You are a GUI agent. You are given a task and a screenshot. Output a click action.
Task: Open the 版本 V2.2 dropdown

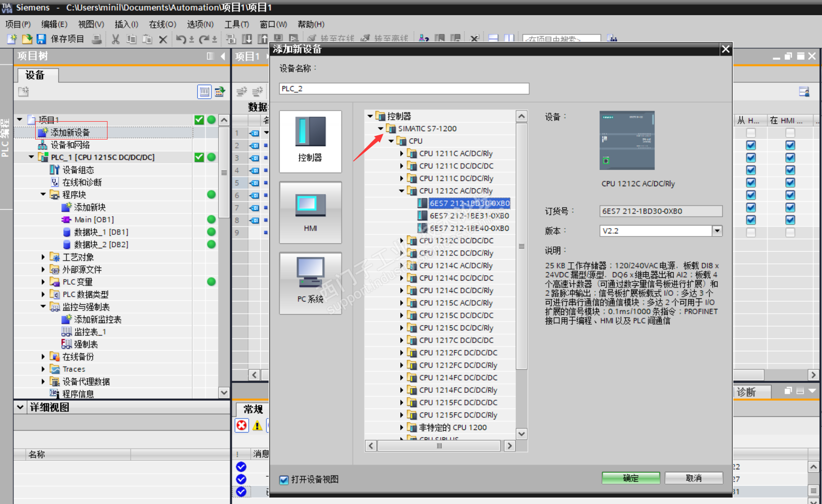pyautogui.click(x=717, y=231)
